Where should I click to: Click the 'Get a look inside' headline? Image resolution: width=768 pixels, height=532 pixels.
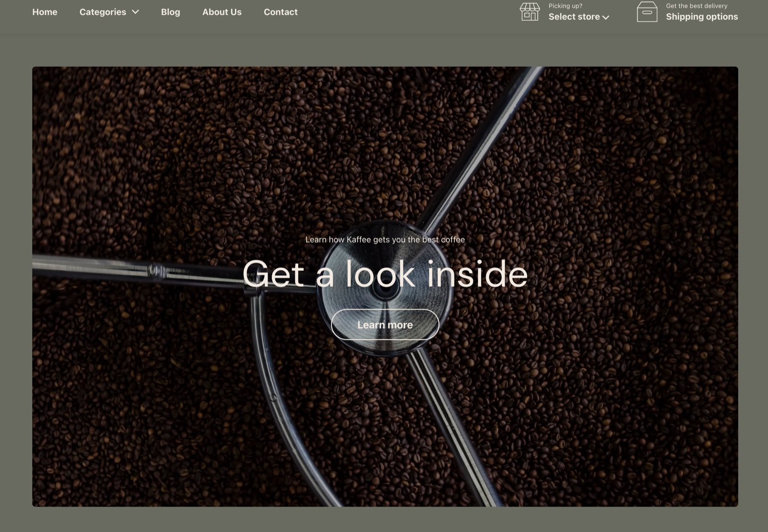pos(385,274)
